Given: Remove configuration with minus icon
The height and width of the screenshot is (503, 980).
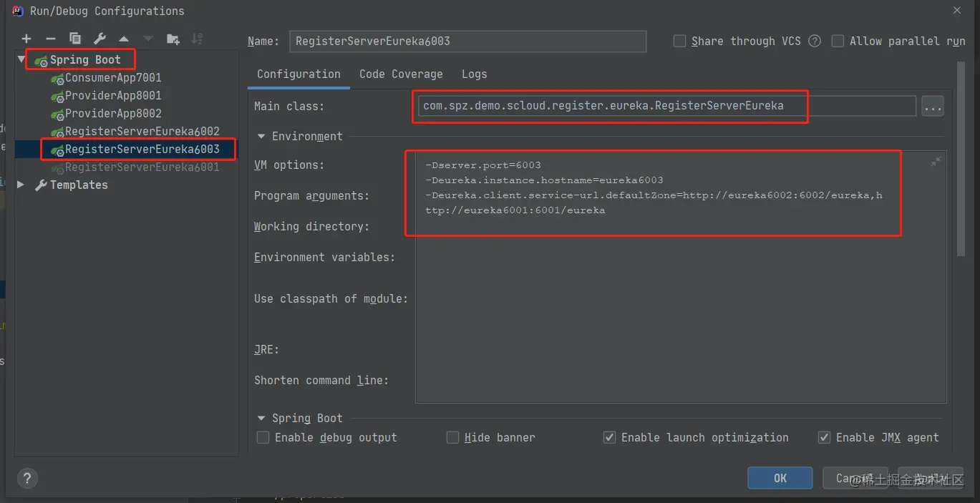Looking at the screenshot, I should tap(50, 39).
